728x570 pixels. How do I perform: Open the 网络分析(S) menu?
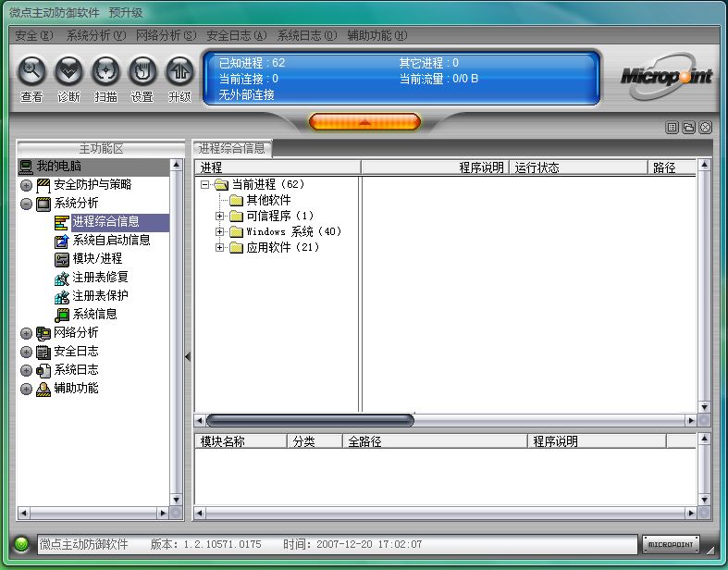166,35
